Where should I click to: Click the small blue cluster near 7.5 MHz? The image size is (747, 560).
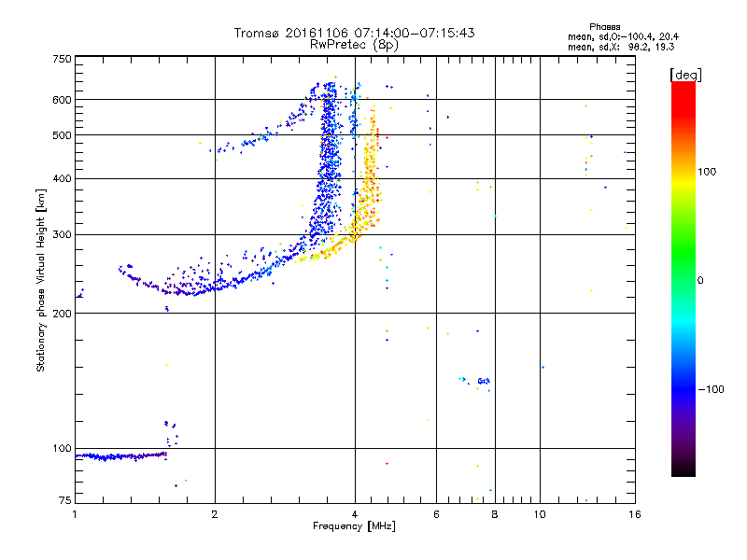pyautogui.click(x=484, y=381)
